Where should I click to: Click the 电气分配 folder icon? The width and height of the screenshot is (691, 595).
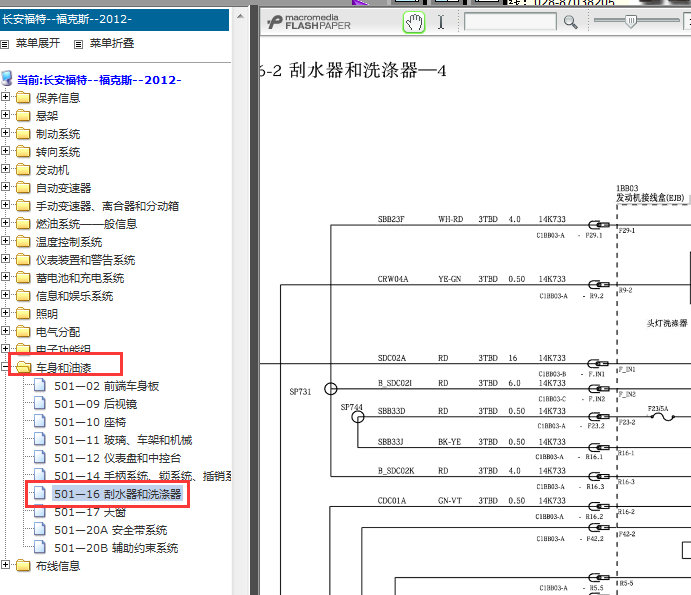pyautogui.click(x=23, y=331)
